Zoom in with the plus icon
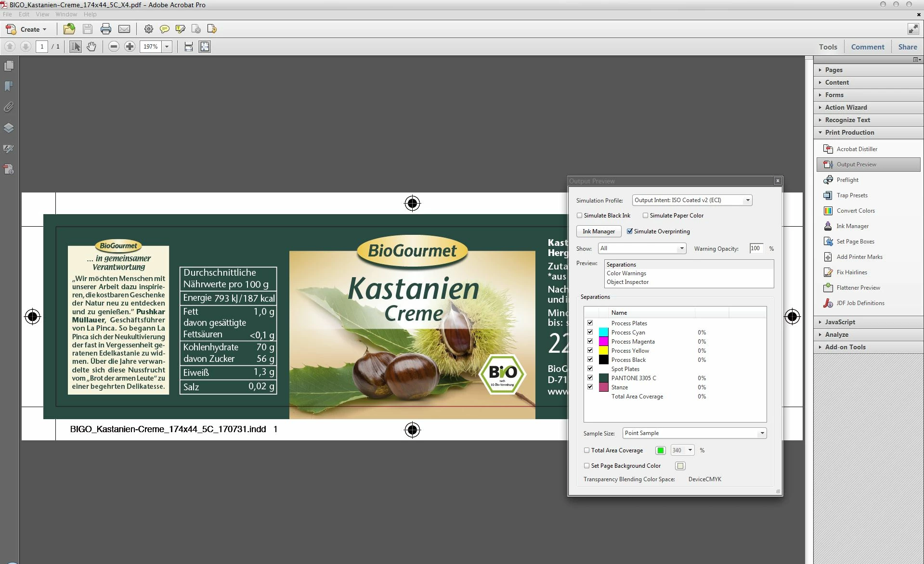Image resolution: width=924 pixels, height=564 pixels. (x=130, y=47)
